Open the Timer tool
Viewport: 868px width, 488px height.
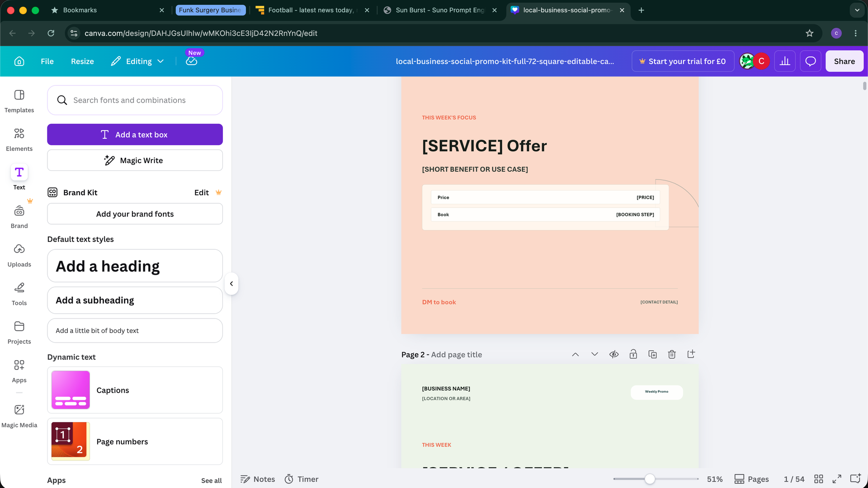pos(302,479)
